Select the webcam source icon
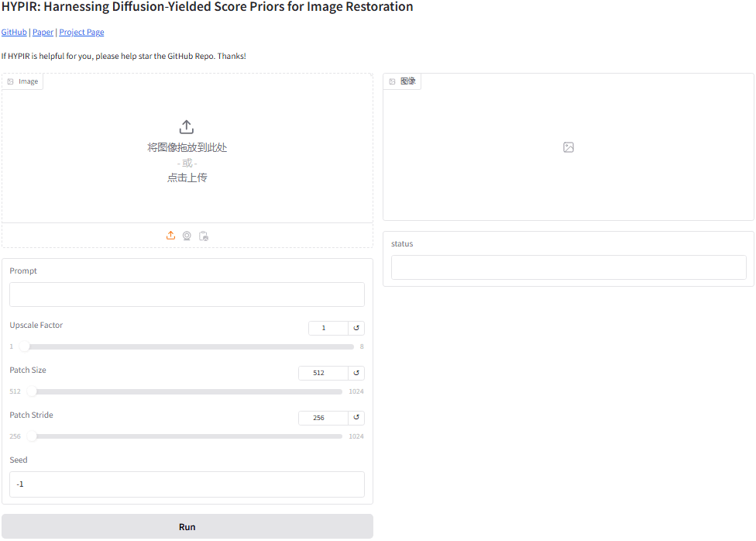Image resolution: width=756 pixels, height=541 pixels. tap(187, 236)
